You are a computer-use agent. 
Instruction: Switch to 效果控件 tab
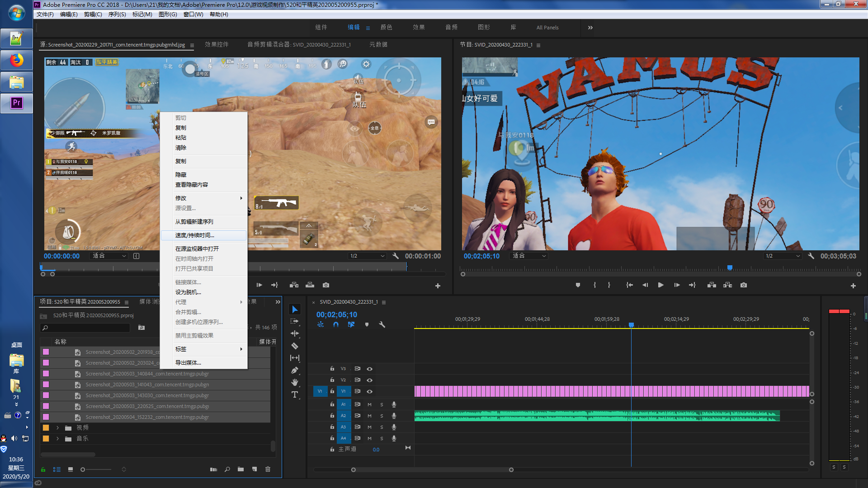tap(217, 44)
